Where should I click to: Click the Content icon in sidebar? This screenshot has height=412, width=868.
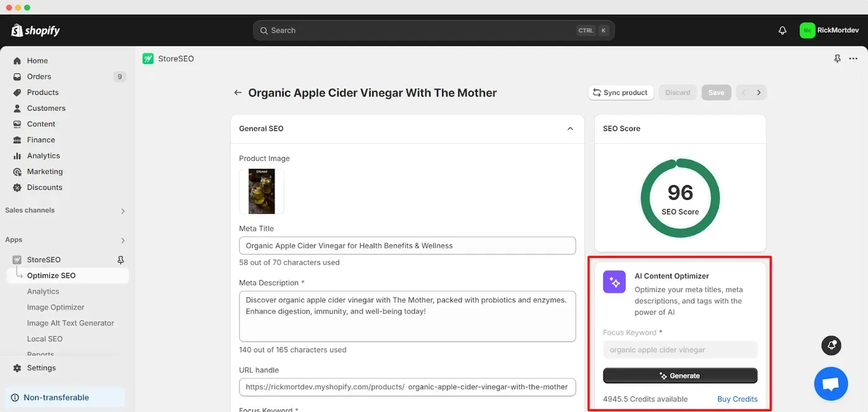[17, 124]
